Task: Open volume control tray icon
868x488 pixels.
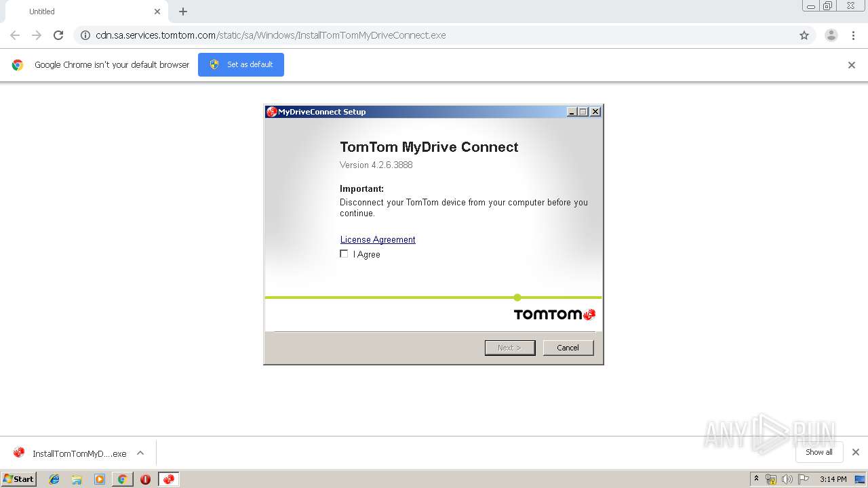Action: (x=787, y=479)
